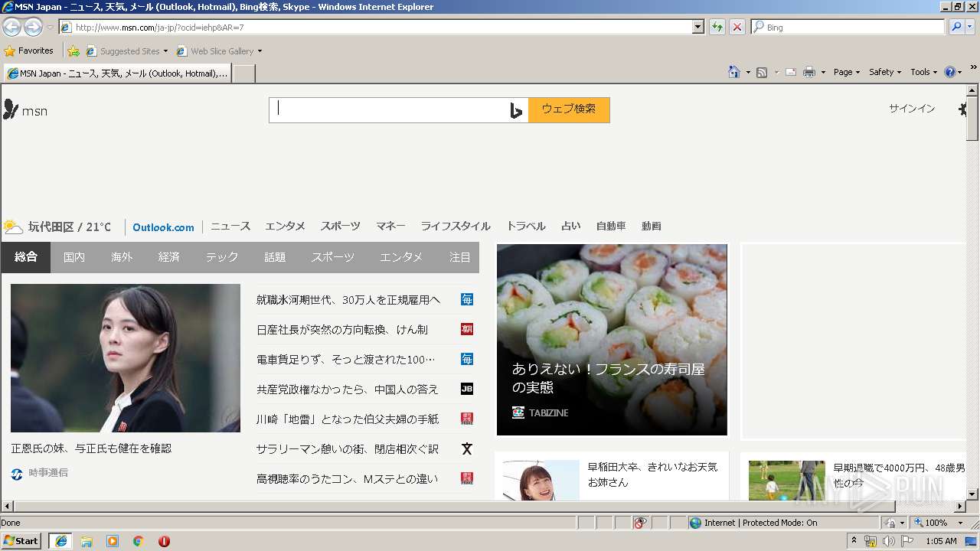Viewport: 980px width, 551px height.
Task: Open Windows Media Player taskbar icon
Action: pos(113,541)
